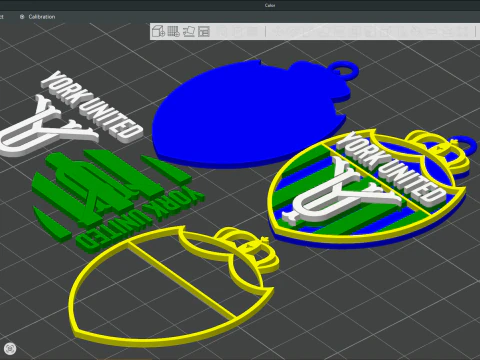Screen dimensions: 480x360
Task: Click the Arrange all objects toolbar icon
Action: point(204,31)
